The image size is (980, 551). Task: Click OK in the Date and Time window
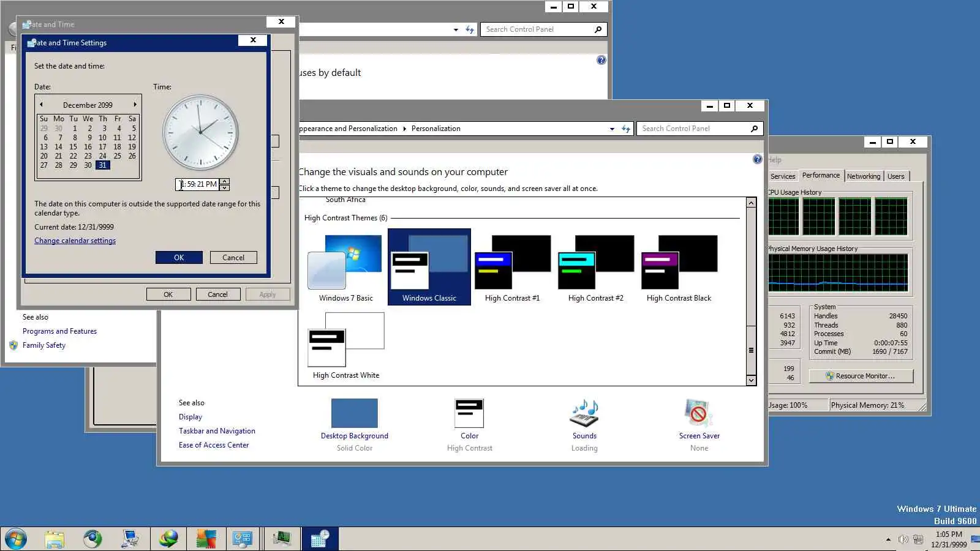168,294
